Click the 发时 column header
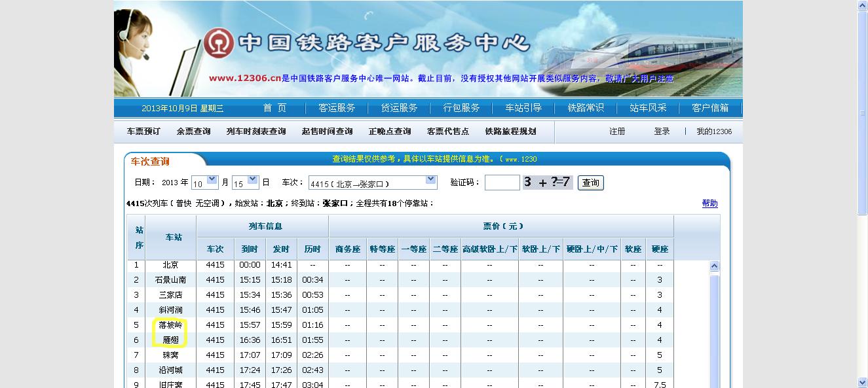Image resolution: width=868 pixels, height=388 pixels. click(281, 249)
